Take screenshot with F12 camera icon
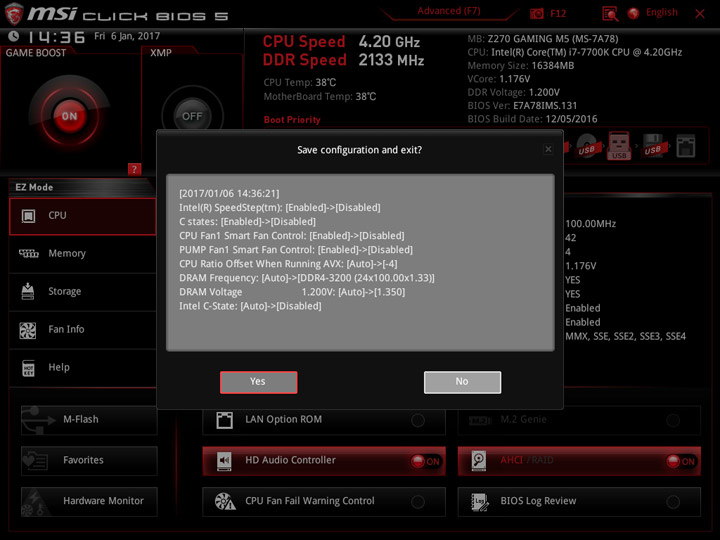720x540 pixels. [536, 13]
